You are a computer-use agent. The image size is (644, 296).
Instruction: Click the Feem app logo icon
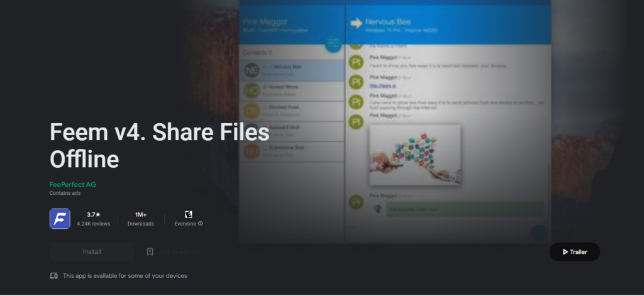60,219
